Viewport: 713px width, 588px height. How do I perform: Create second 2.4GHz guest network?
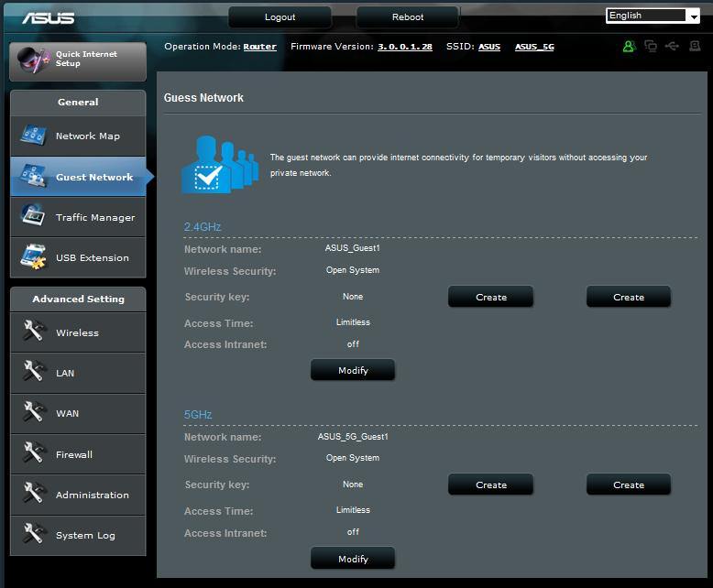[490, 297]
